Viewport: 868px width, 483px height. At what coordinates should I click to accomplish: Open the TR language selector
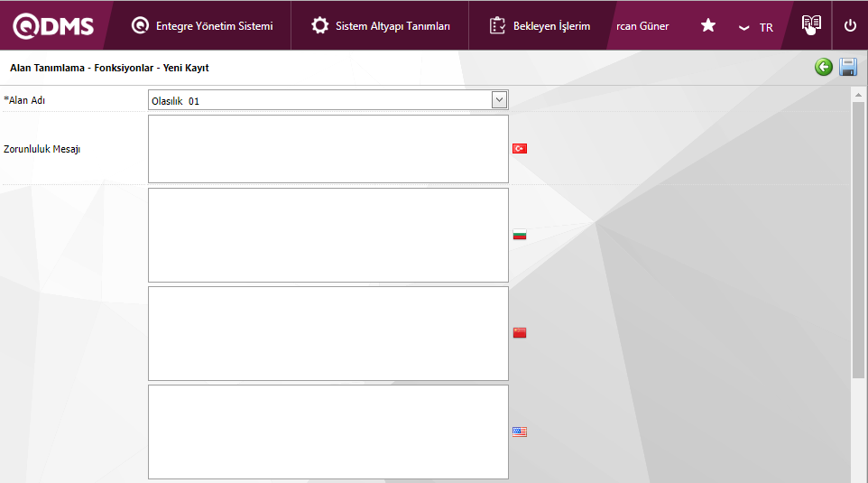tap(756, 27)
